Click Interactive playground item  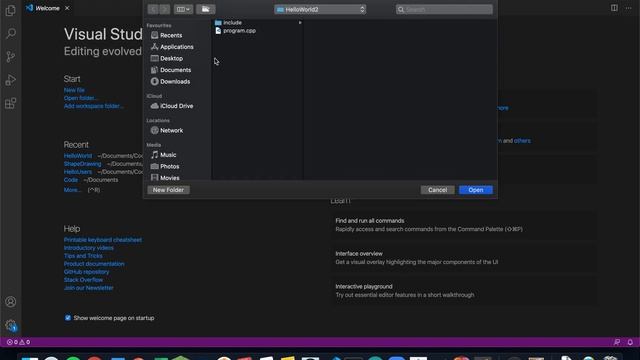pyautogui.click(x=463, y=291)
